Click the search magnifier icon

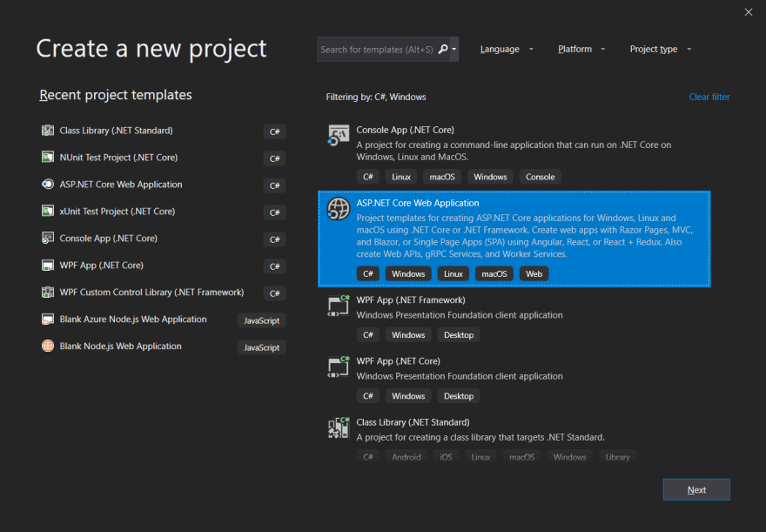(x=444, y=49)
